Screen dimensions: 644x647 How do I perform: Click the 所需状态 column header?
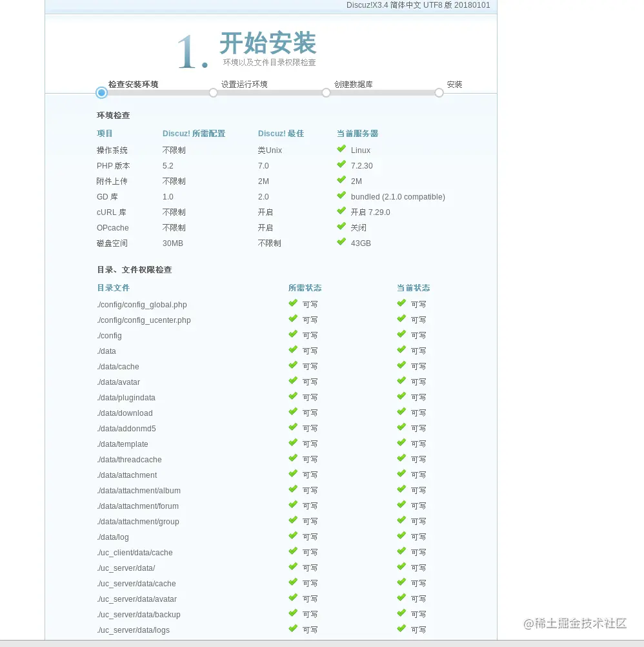click(305, 288)
